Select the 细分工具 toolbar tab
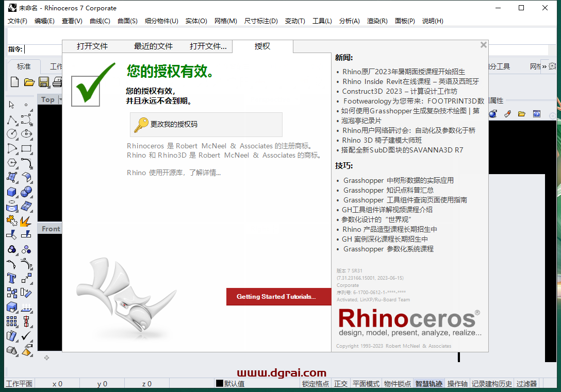 [x=499, y=66]
